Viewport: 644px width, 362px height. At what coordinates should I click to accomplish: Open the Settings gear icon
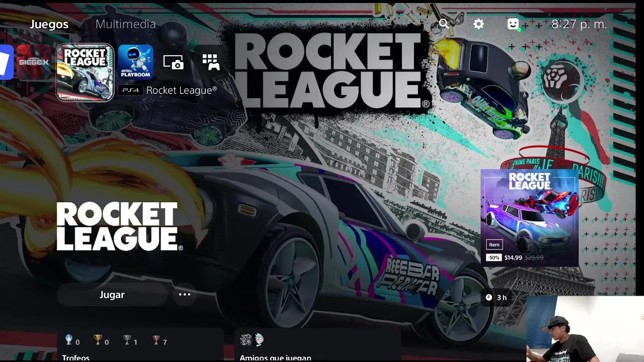click(478, 24)
